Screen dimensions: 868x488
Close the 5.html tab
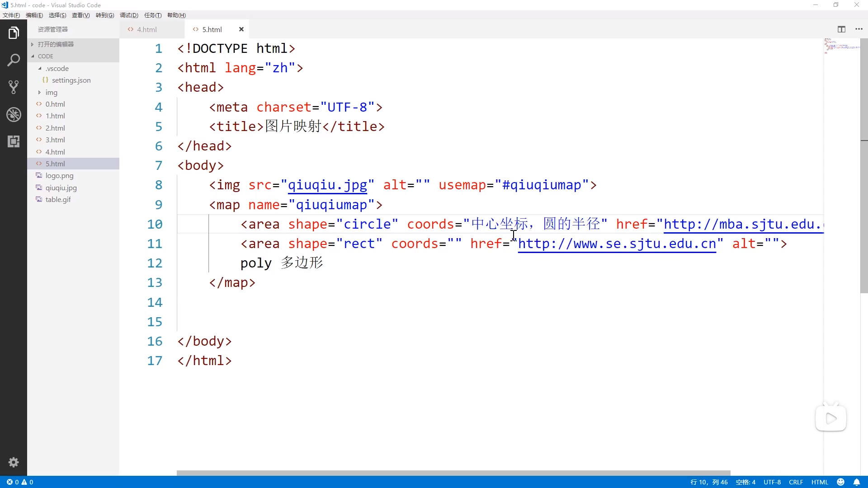pos(241,29)
